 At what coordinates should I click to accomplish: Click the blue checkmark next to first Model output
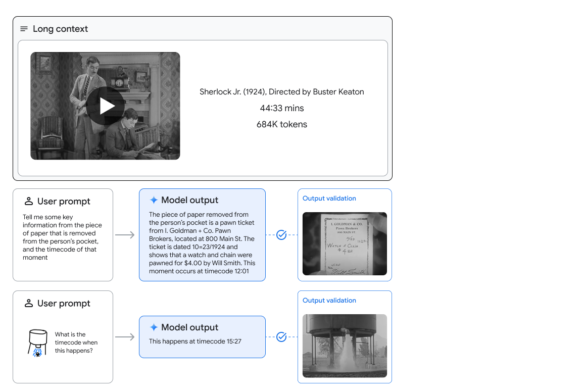point(281,234)
